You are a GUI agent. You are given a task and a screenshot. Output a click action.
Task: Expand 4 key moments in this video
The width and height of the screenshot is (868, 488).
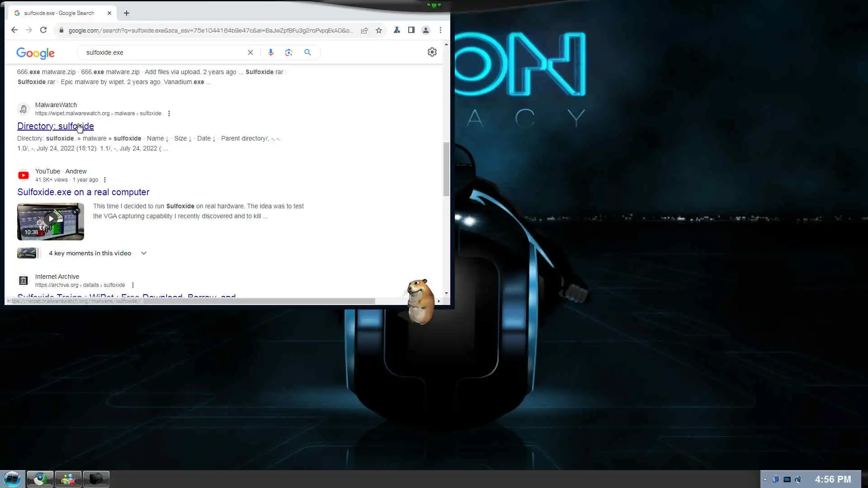pos(143,253)
